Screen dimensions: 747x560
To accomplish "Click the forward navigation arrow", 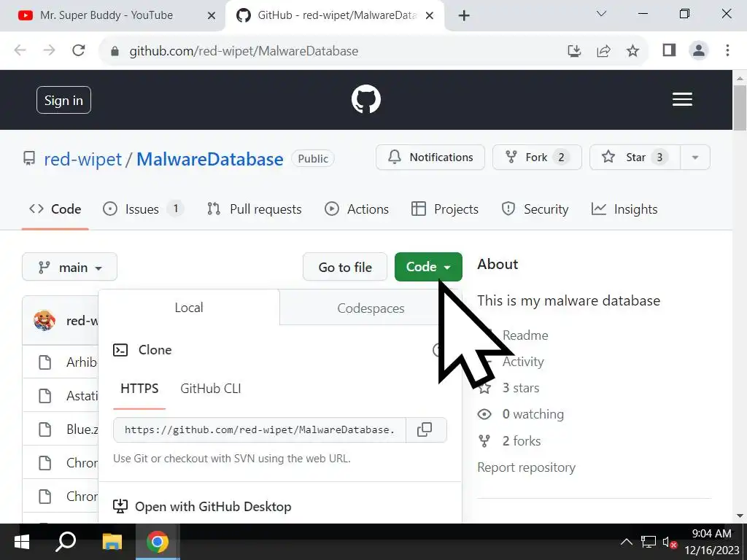I will click(49, 50).
